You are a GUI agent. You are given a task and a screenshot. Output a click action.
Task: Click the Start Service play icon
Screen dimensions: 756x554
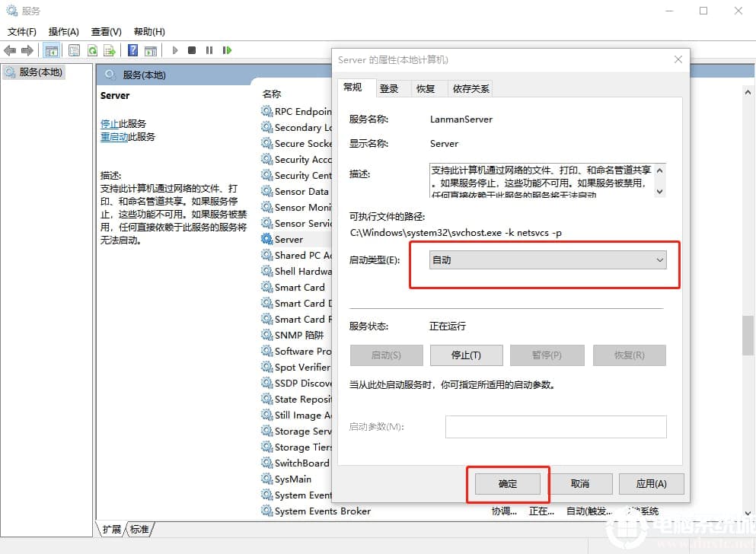point(175,50)
